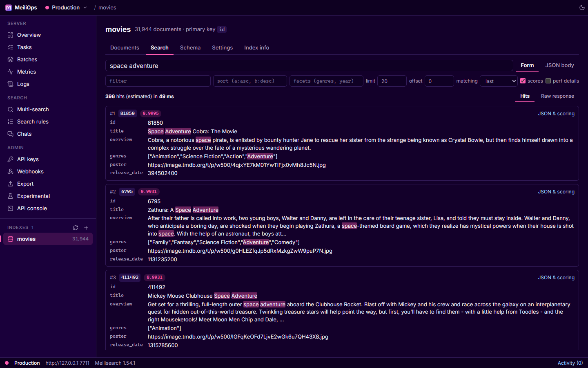Image resolution: width=588 pixels, height=368 pixels.
Task: Focus the filter input field
Action: click(158, 81)
